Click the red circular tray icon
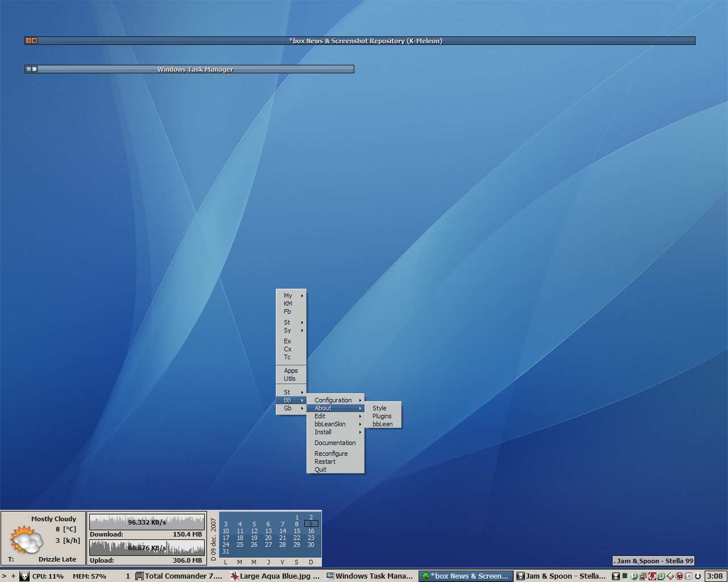The image size is (728, 582). pos(679,576)
